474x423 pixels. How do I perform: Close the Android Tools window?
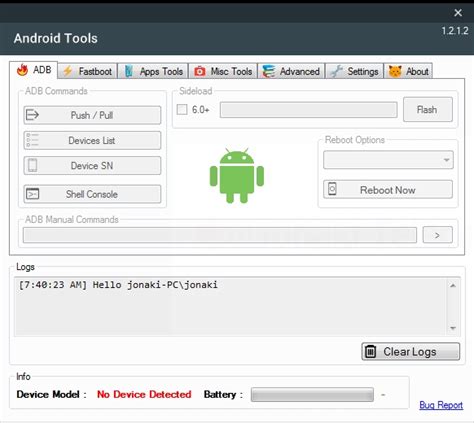458,13
